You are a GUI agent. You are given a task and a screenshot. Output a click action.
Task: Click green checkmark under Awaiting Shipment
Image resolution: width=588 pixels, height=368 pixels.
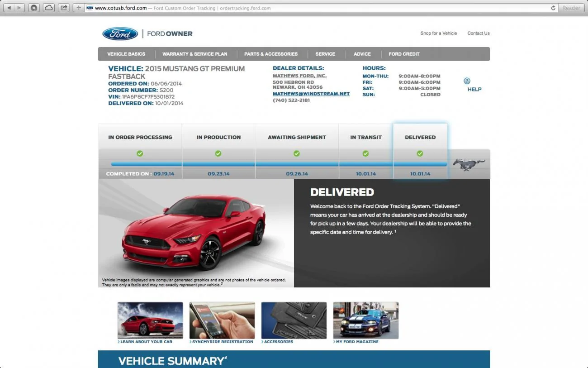(x=297, y=153)
